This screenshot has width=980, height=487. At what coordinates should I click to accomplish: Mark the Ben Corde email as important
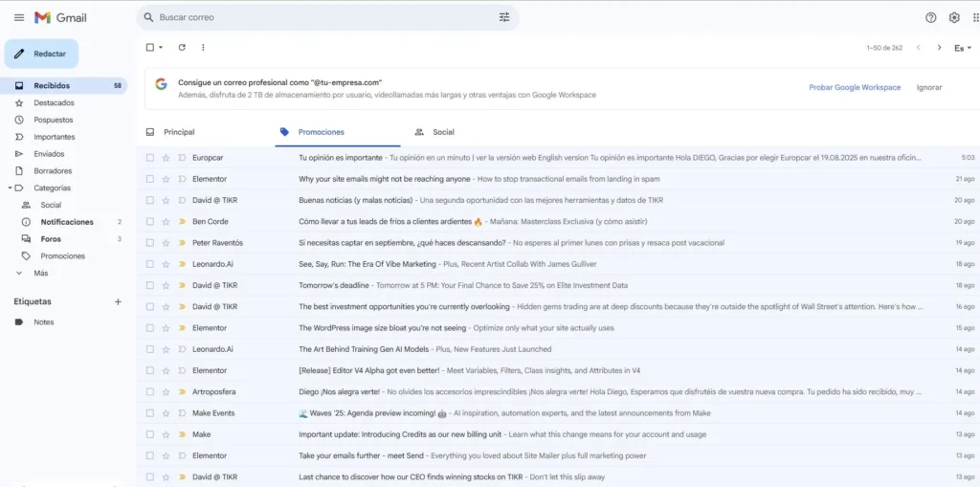(x=182, y=221)
